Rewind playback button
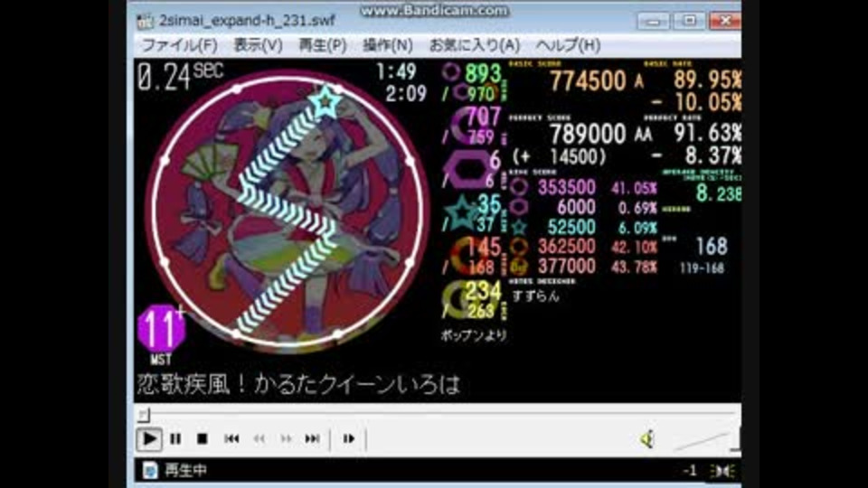Image resolution: width=868 pixels, height=488 pixels. (259, 439)
